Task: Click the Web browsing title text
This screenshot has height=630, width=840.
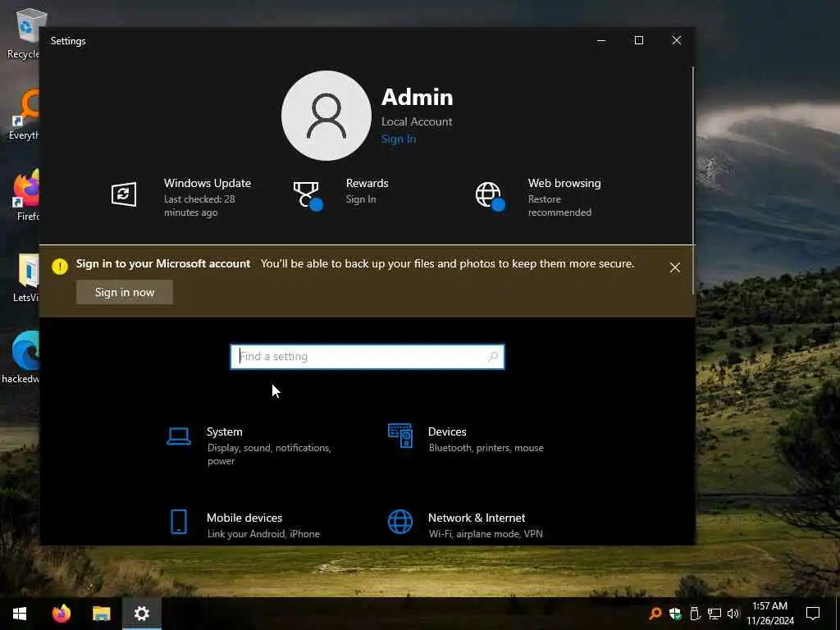Action: click(564, 183)
